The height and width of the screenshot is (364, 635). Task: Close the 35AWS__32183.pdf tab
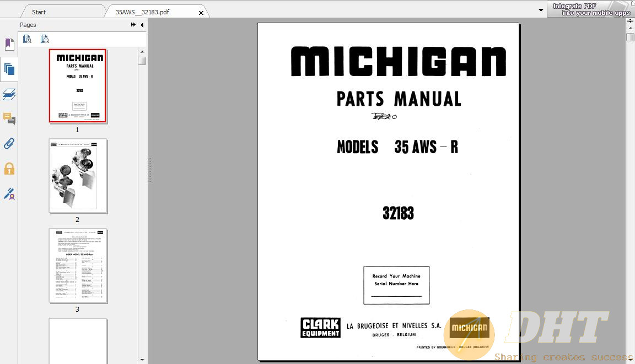[201, 13]
